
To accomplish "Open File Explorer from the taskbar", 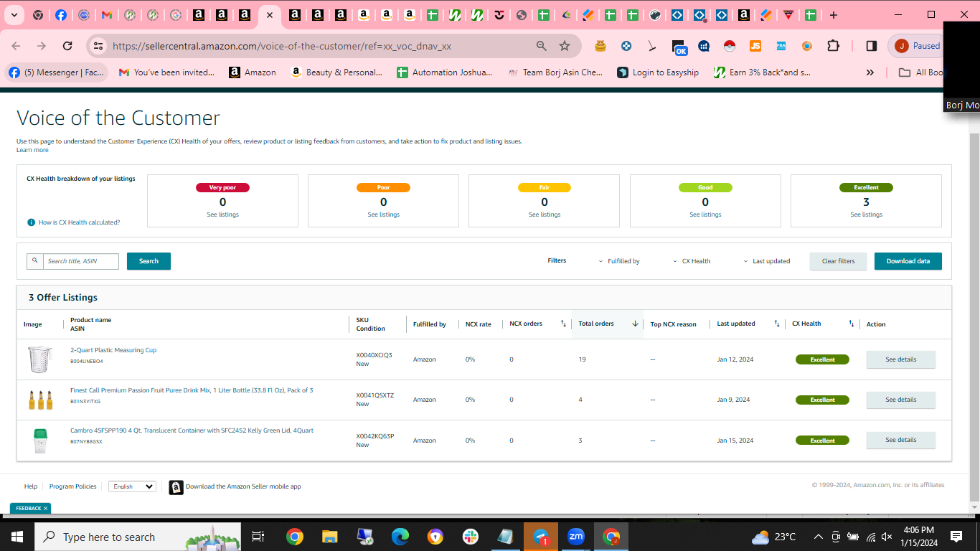I will point(329,537).
